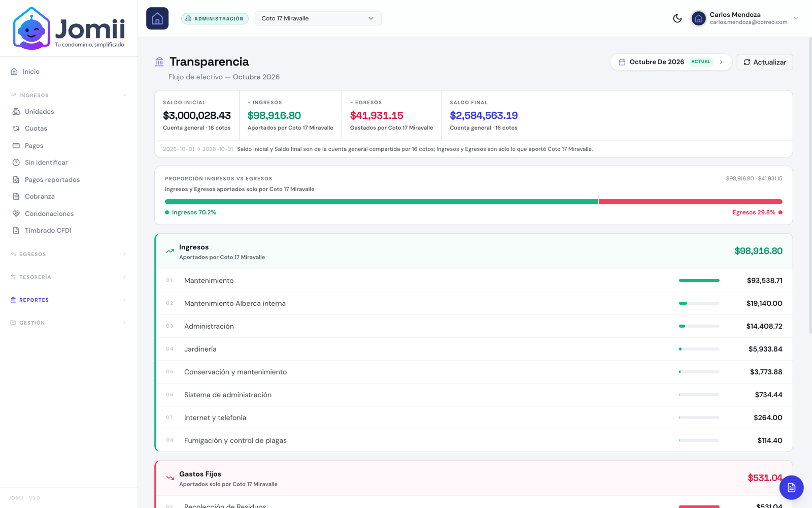This screenshot has width=812, height=508.
Task: Click the Jomii logo
Action: [69, 28]
